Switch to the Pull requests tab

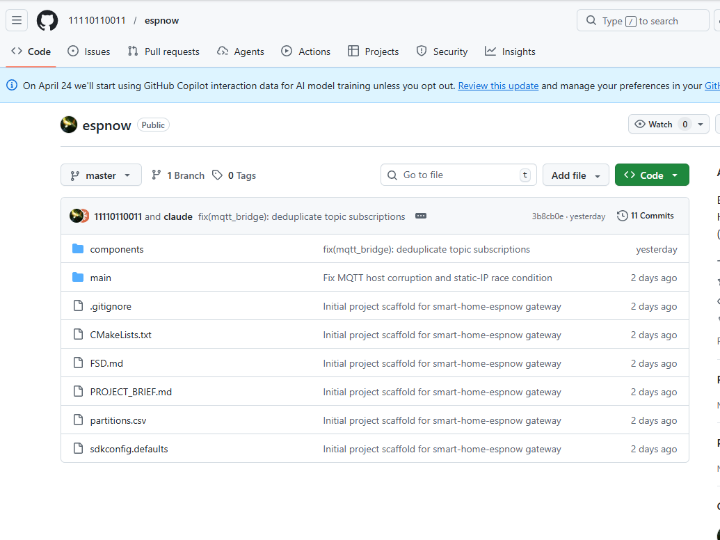pyautogui.click(x=163, y=51)
